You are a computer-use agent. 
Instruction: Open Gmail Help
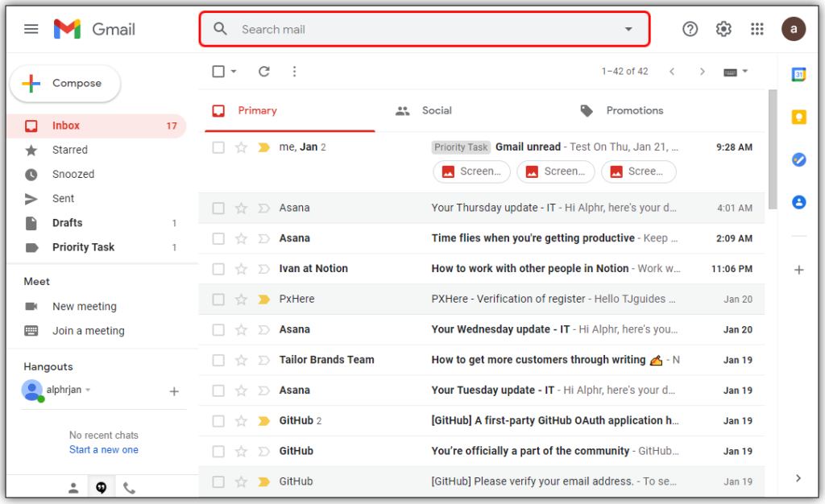(690, 28)
